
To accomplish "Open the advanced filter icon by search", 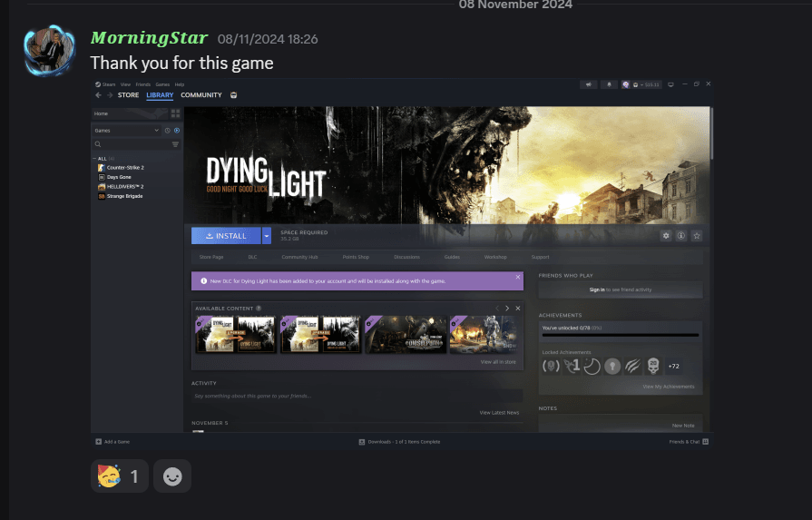I will click(x=175, y=144).
